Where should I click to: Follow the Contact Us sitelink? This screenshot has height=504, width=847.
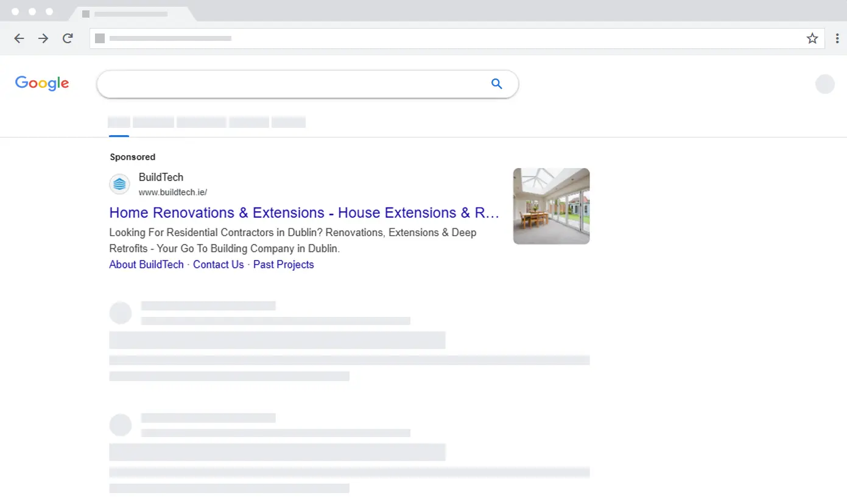click(x=218, y=265)
